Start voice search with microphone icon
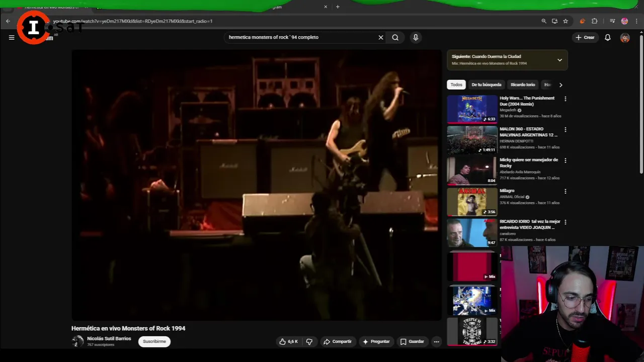This screenshot has width=644, height=362. (416, 37)
